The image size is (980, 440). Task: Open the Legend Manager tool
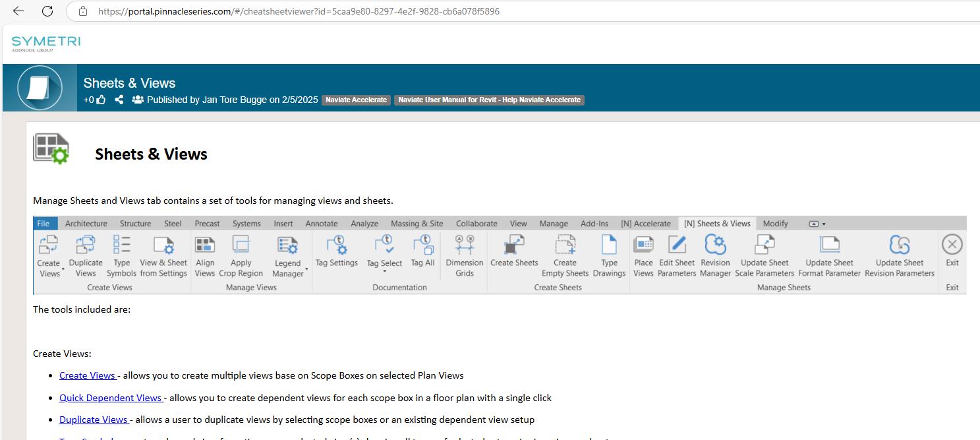click(287, 245)
